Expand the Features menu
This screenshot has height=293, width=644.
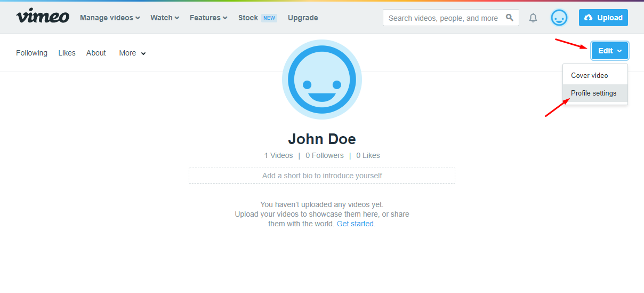pyautogui.click(x=208, y=18)
